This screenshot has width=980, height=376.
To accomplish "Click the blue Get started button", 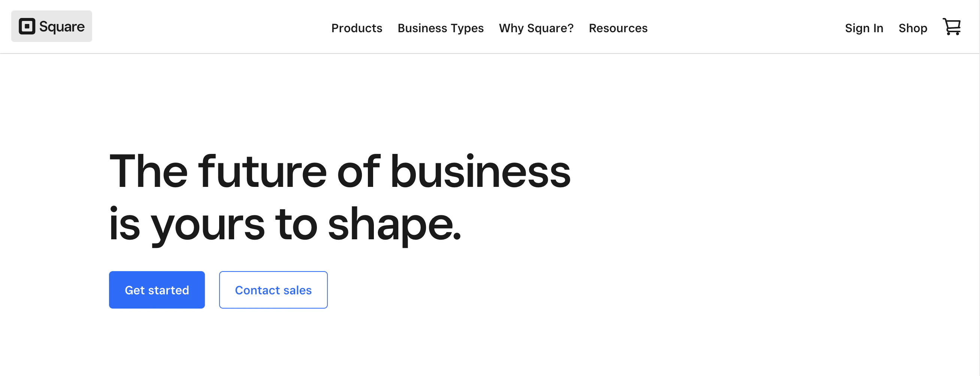I will [157, 290].
